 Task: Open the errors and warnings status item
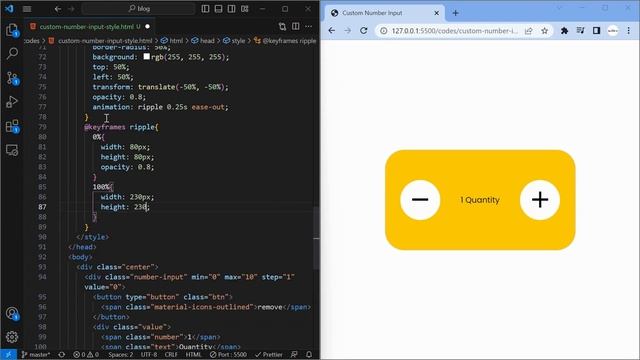(86, 354)
